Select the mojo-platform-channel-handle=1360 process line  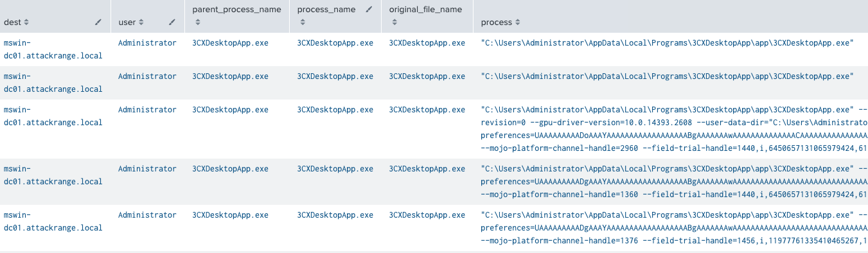pos(675,195)
